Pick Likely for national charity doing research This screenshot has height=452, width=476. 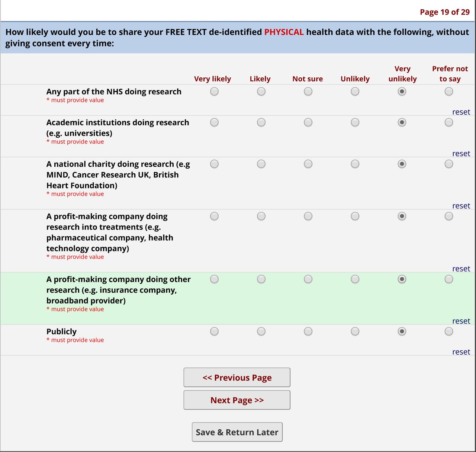261,164
